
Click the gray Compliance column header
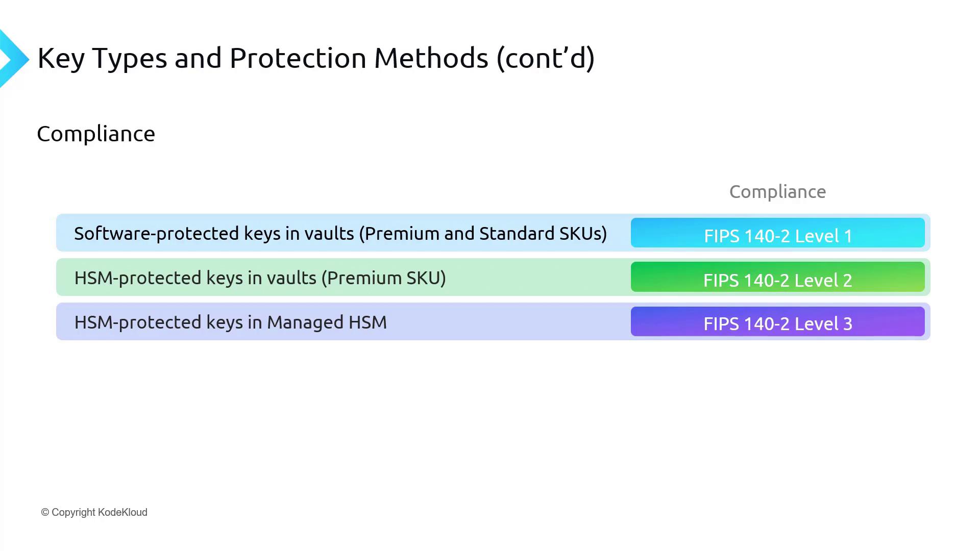pos(777,192)
